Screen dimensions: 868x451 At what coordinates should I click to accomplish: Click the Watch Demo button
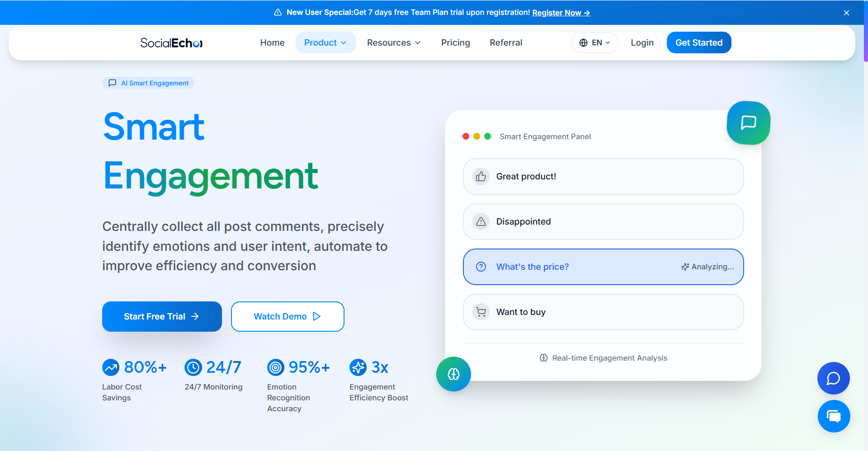pyautogui.click(x=288, y=316)
